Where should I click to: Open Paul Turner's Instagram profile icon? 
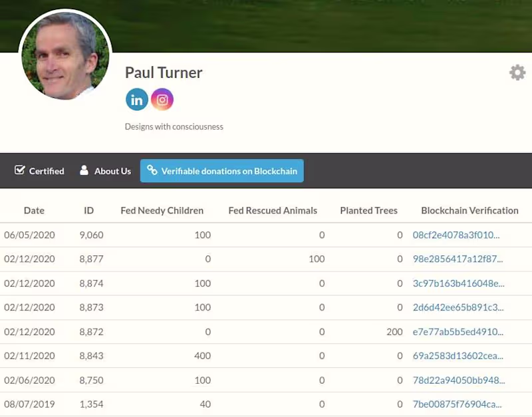tap(162, 99)
